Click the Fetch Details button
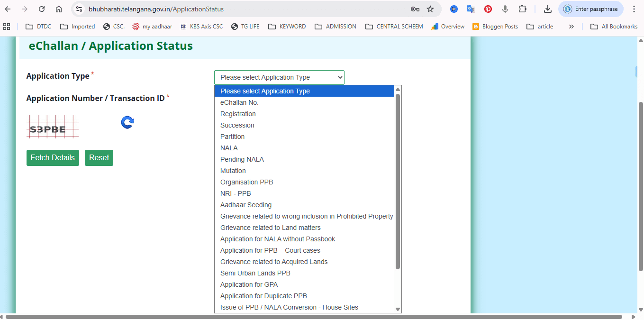644x320 pixels. click(52, 157)
